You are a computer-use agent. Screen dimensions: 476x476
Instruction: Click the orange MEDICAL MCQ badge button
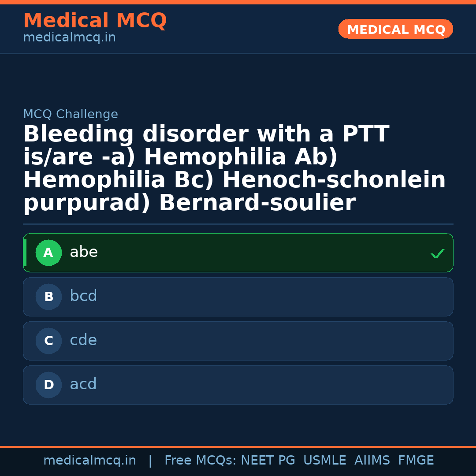(x=396, y=30)
